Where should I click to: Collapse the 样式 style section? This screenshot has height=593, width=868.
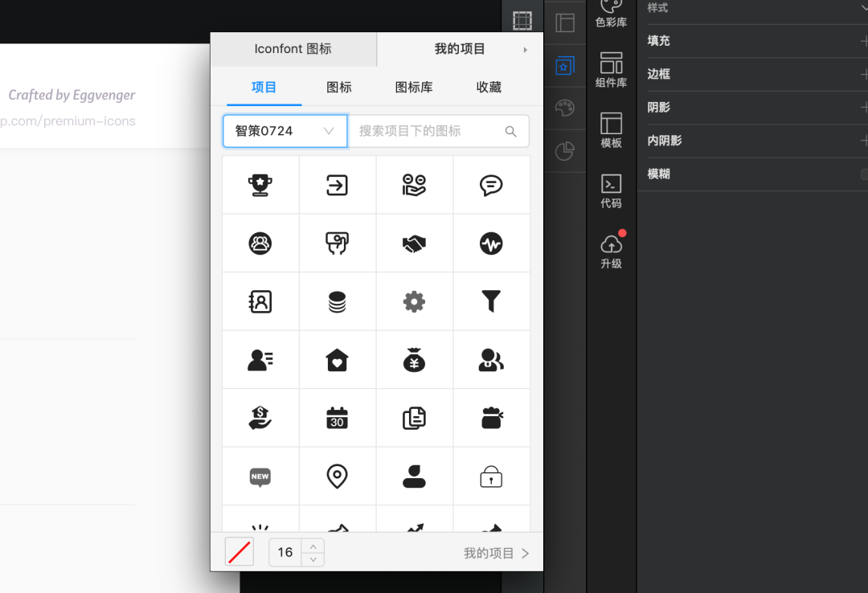pyautogui.click(x=863, y=7)
